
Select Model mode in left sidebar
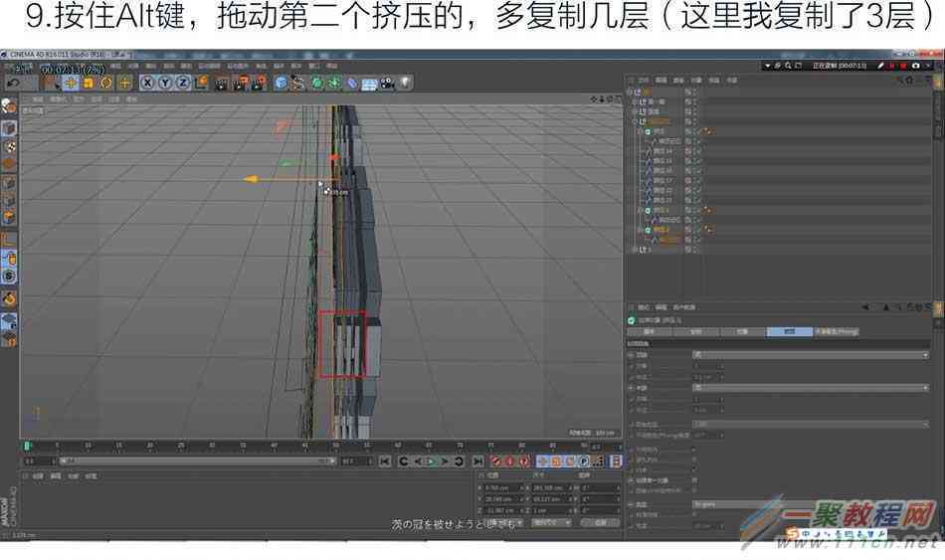(8, 127)
